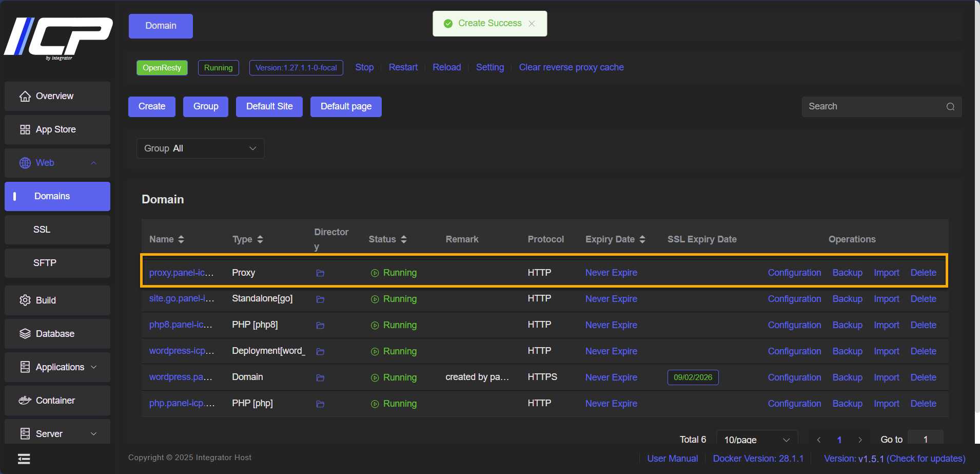Click the Create button

152,107
